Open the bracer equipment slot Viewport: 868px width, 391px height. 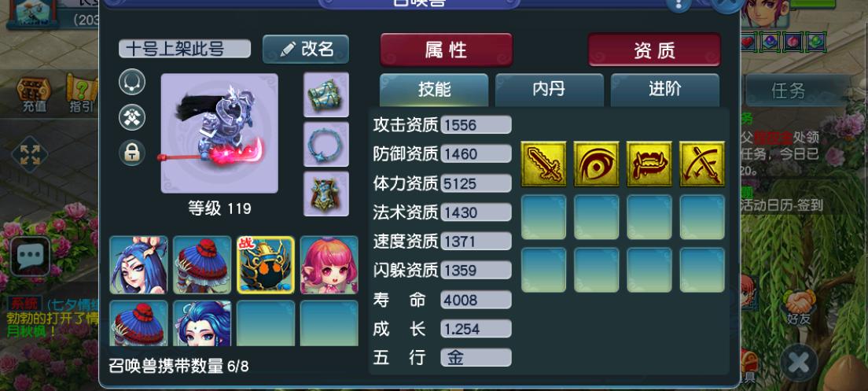[326, 94]
